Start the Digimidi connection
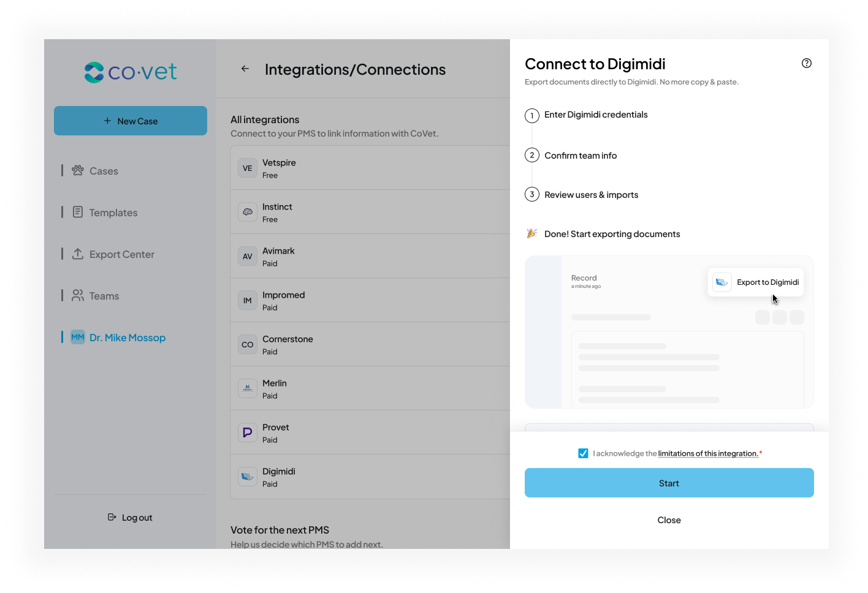This screenshot has height=593, width=868. (x=669, y=483)
